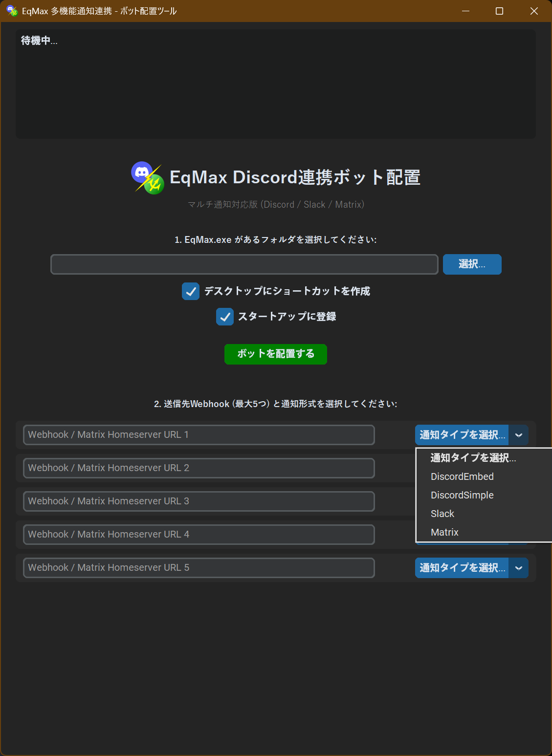Viewport: 552px width, 756px height.
Task: Click the chevron arrow on URL 1 dropdown
Action: [518, 434]
